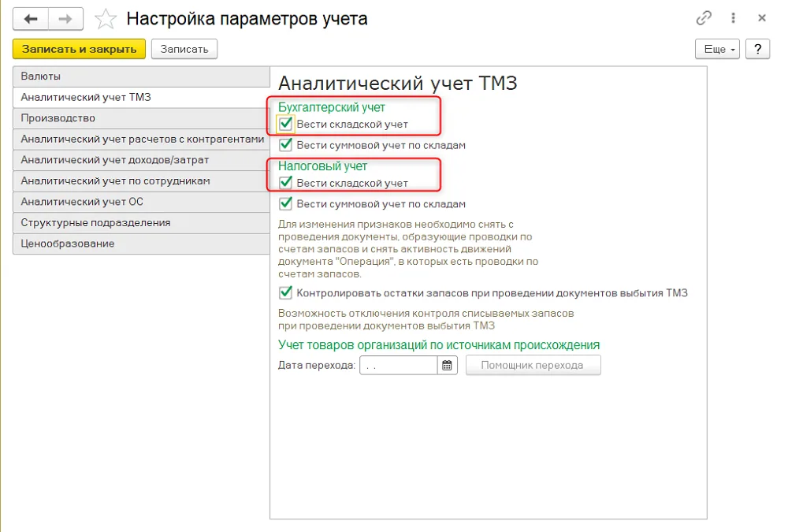
Task: Open the Ценообразование section
Action: [x=141, y=244]
